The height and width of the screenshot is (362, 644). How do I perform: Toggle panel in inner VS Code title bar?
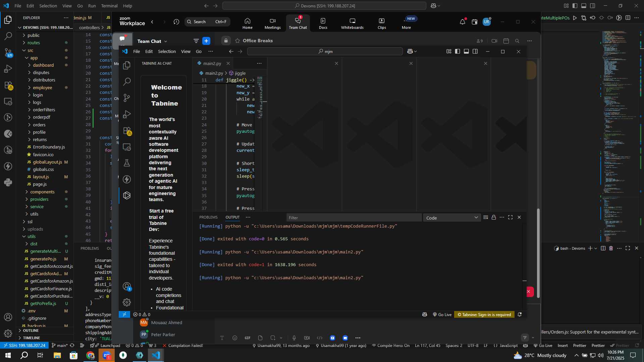[x=466, y=51]
